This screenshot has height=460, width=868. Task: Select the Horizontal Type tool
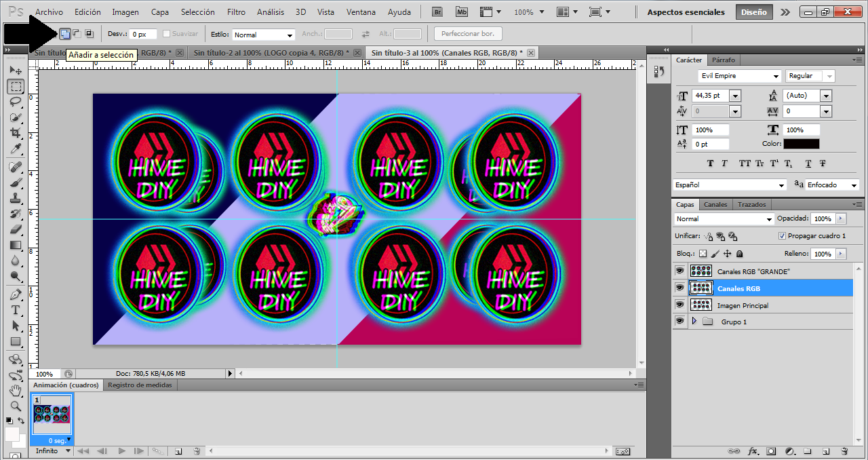[16, 310]
